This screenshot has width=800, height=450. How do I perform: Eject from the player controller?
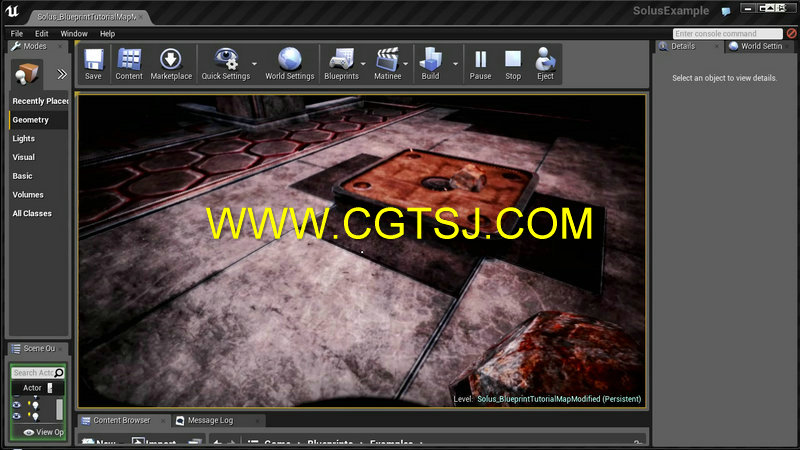click(x=545, y=64)
